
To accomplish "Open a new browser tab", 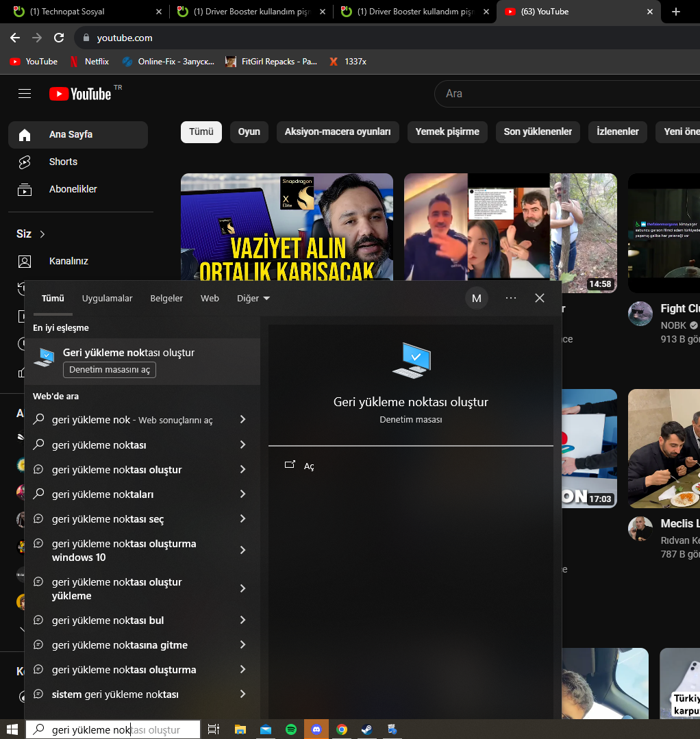I will point(676,12).
